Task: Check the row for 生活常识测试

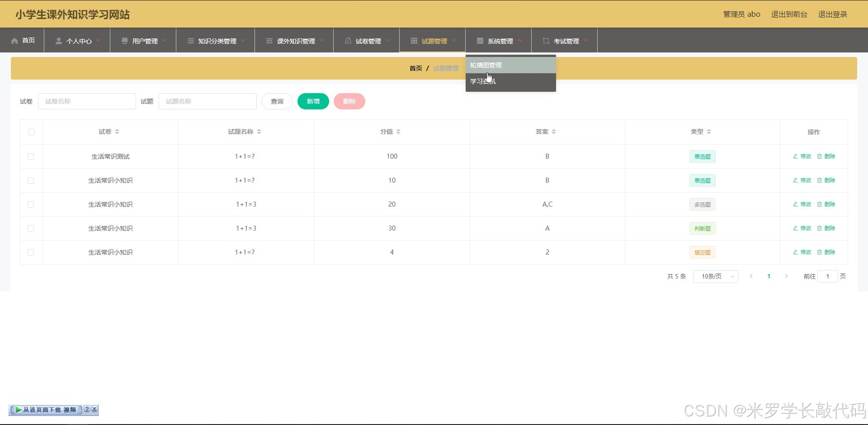Action: pyautogui.click(x=31, y=156)
